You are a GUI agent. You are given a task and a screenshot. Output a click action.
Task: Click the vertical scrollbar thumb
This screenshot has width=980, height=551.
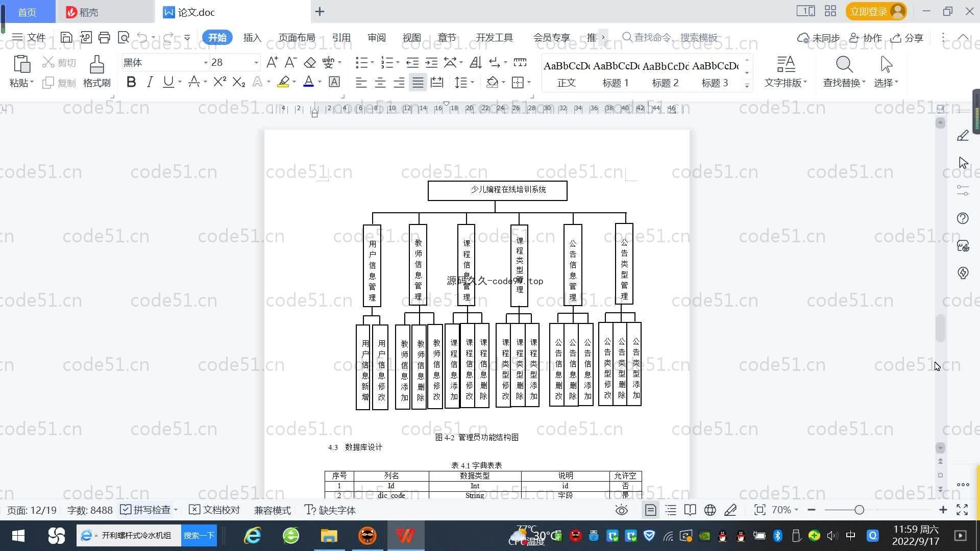940,329
